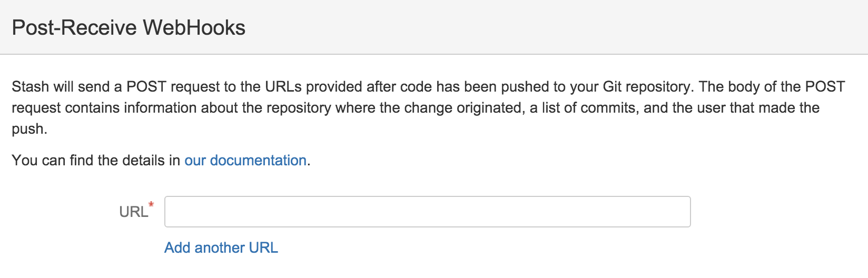This screenshot has width=868, height=278.
Task: Click the 'Stash will send a POST' paragraph
Action: pyautogui.click(x=428, y=107)
